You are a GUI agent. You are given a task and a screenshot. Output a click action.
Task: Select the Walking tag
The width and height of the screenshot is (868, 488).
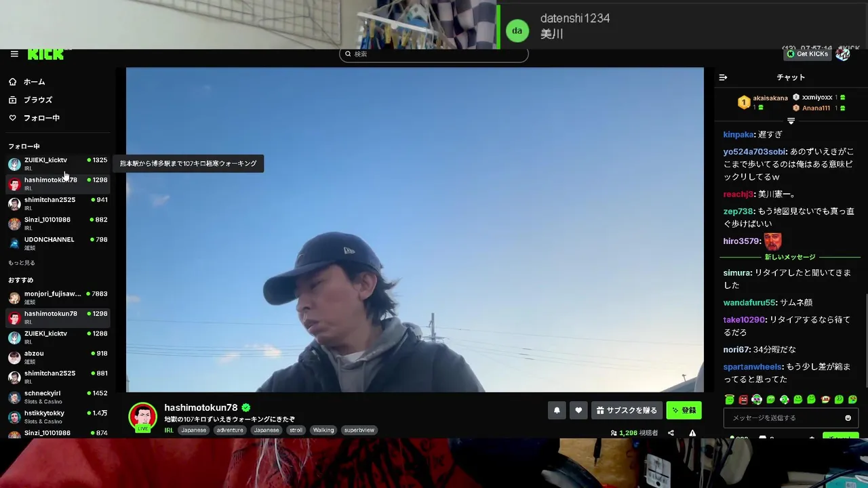323,430
